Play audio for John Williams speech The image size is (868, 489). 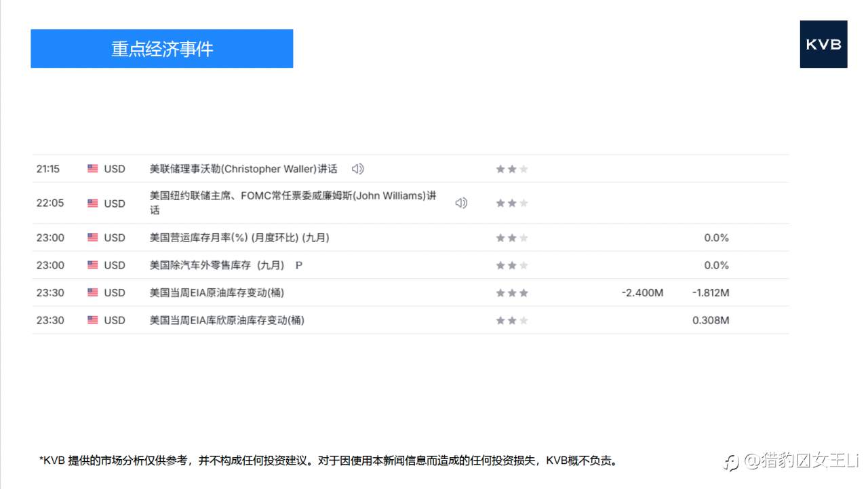tap(461, 203)
